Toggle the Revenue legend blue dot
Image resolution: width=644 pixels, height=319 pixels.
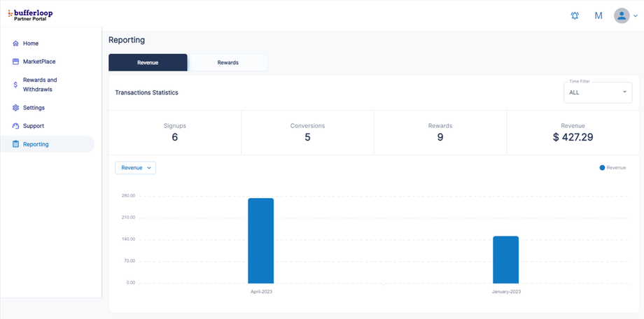[602, 167]
